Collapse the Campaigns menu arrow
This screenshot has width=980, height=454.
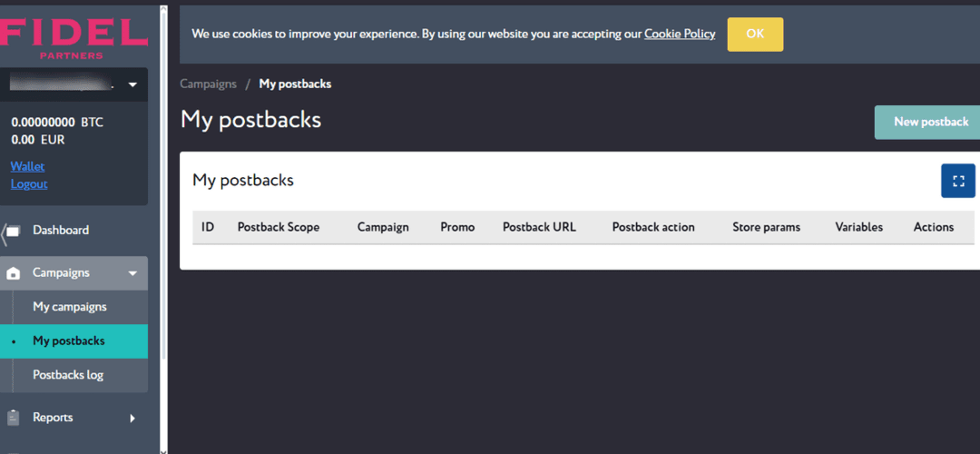132,273
